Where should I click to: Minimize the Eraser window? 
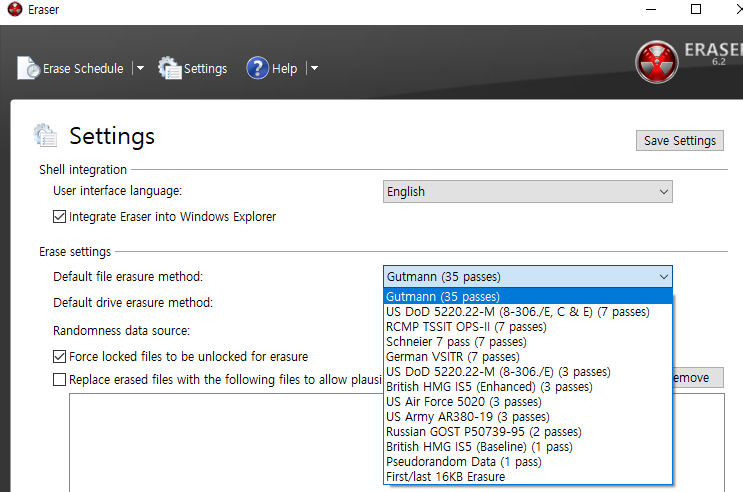point(651,9)
